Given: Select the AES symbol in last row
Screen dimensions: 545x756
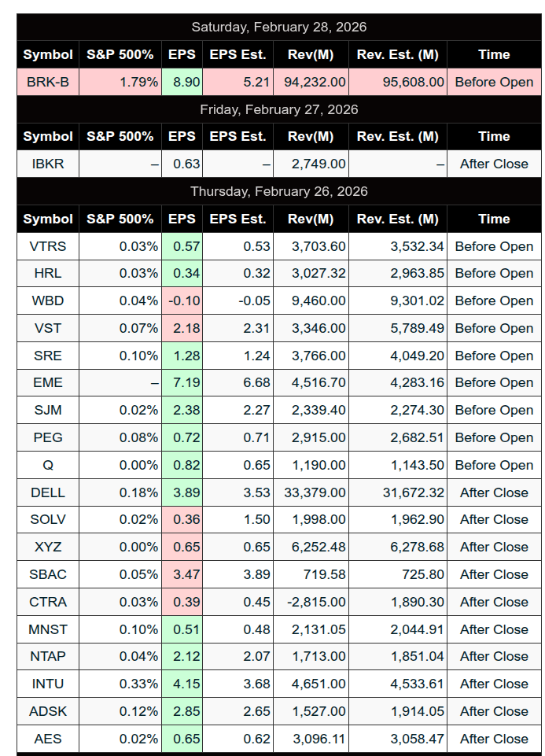Looking at the screenshot, I should point(48,739).
